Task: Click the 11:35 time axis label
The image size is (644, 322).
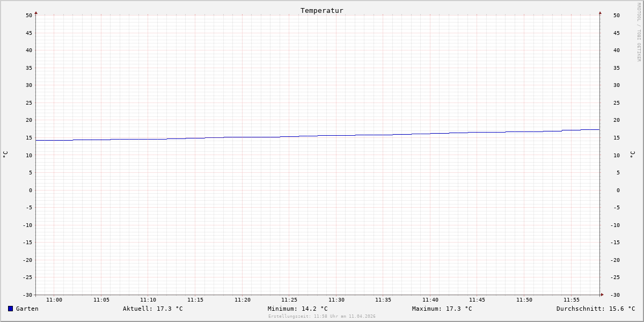Action: click(383, 300)
